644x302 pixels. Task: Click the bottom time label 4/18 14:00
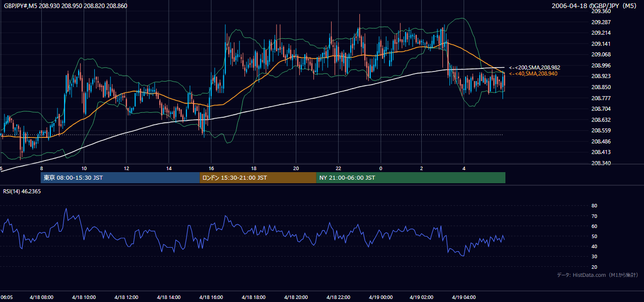[169, 297]
